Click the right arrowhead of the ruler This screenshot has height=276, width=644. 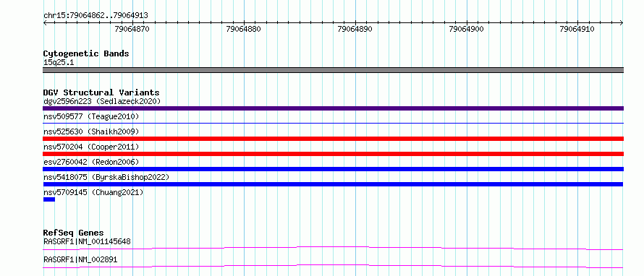[622, 23]
